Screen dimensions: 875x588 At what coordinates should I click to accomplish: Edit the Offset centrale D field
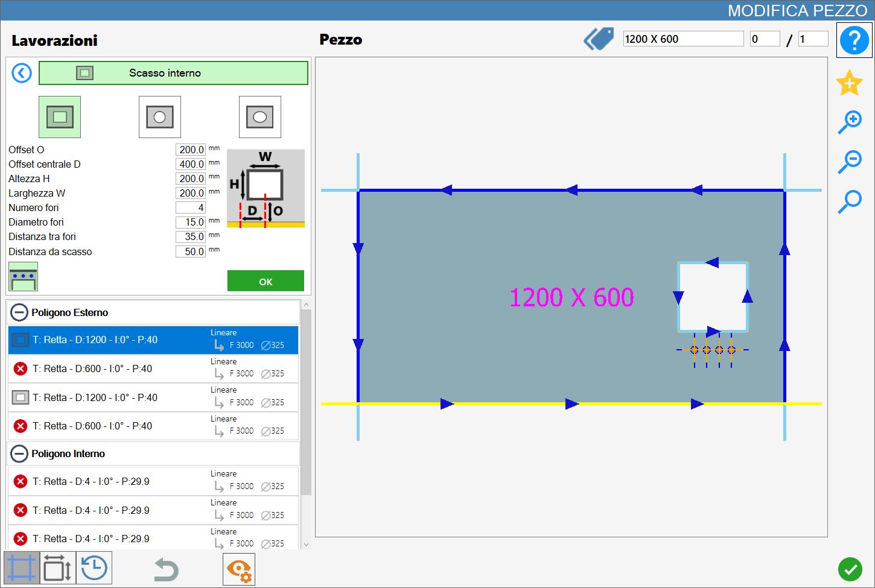(191, 164)
